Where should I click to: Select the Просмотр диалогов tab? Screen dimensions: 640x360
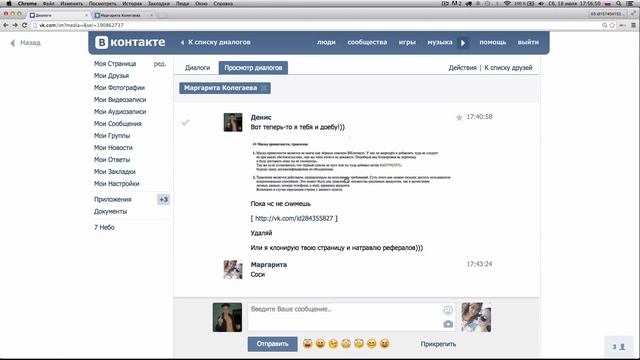(x=253, y=68)
